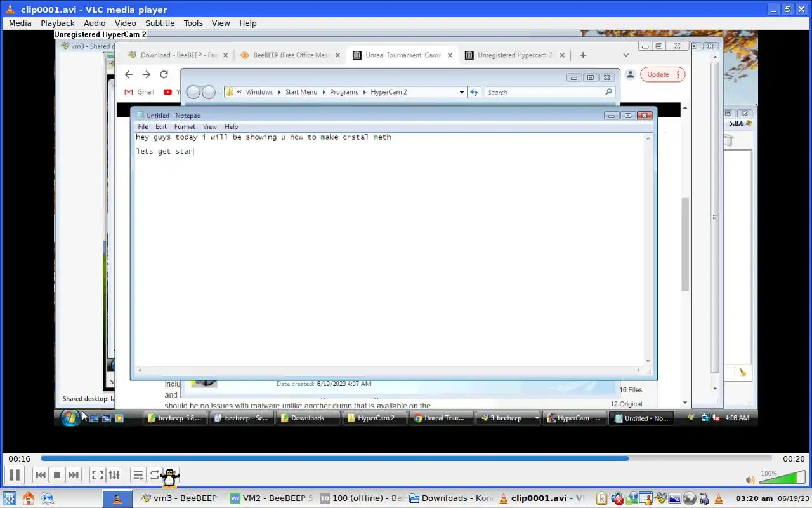This screenshot has height=508, width=812.
Task: Select Unregistered Hypercam 2 Chrome tab
Action: 514,55
